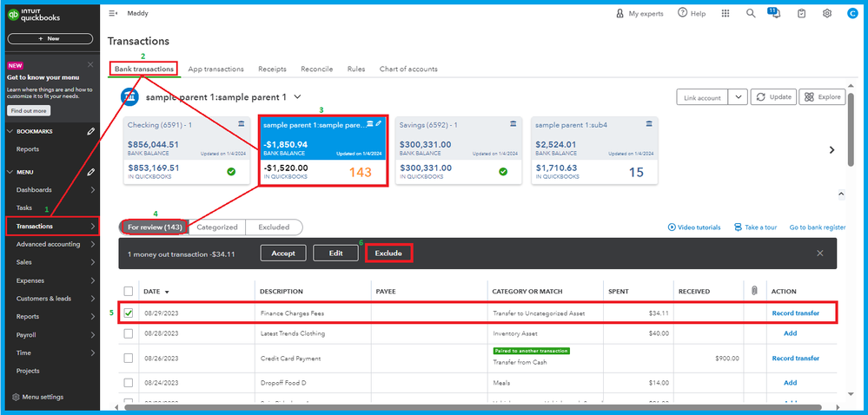Expand the Dashboards menu
This screenshot has width=868, height=415.
(92, 190)
